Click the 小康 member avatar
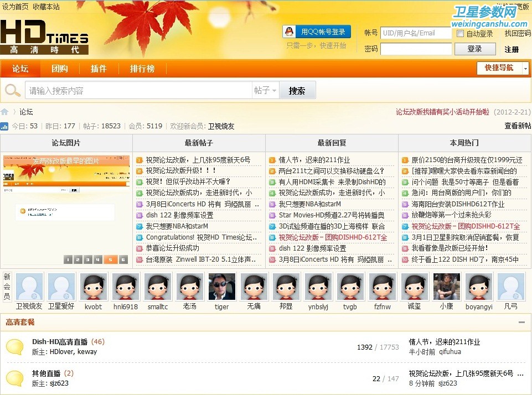Viewport: 532px width, 395px height. coord(446,287)
